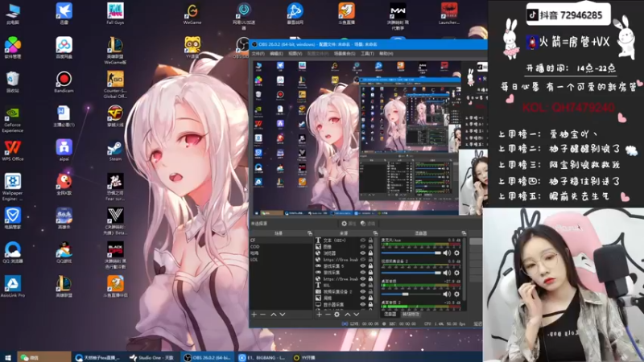Screen dimensions: 644x362
Task: Select Counter-Strike Global Offensive desktop icon
Action: 115,85
